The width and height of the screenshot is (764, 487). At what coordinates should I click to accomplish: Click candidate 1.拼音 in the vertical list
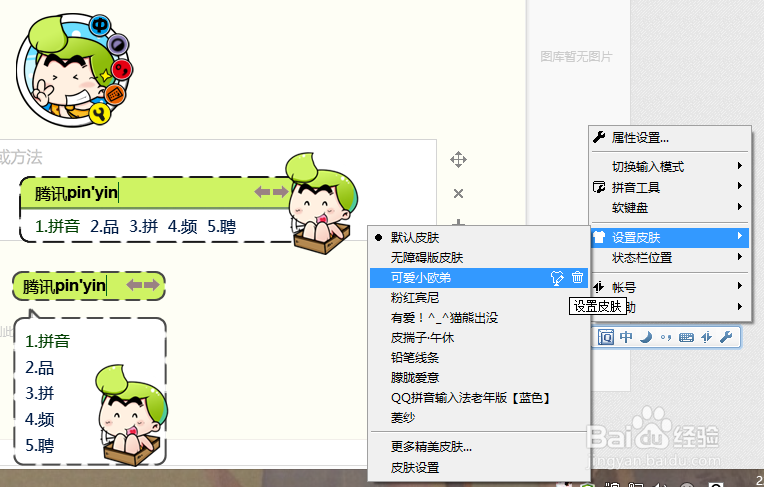click(48, 341)
